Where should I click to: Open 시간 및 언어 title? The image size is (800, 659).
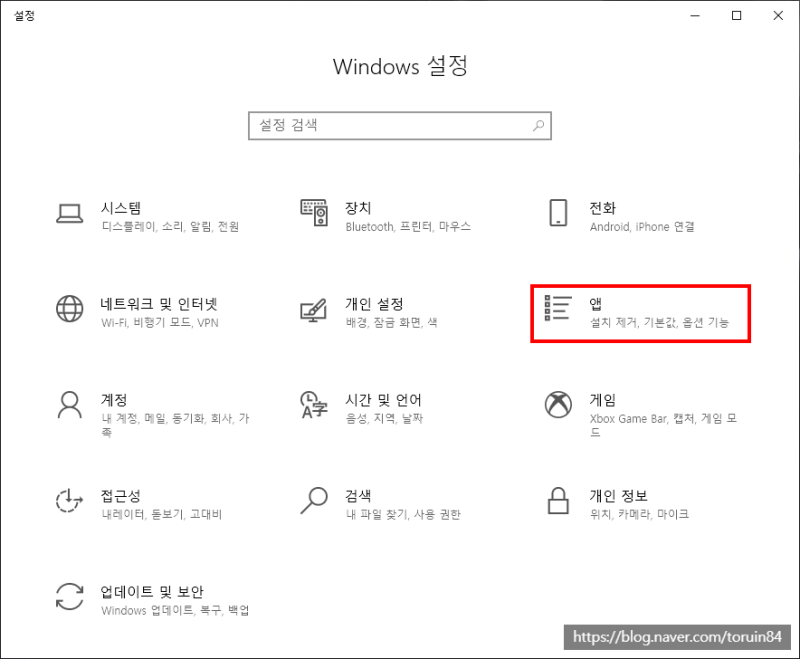point(384,400)
